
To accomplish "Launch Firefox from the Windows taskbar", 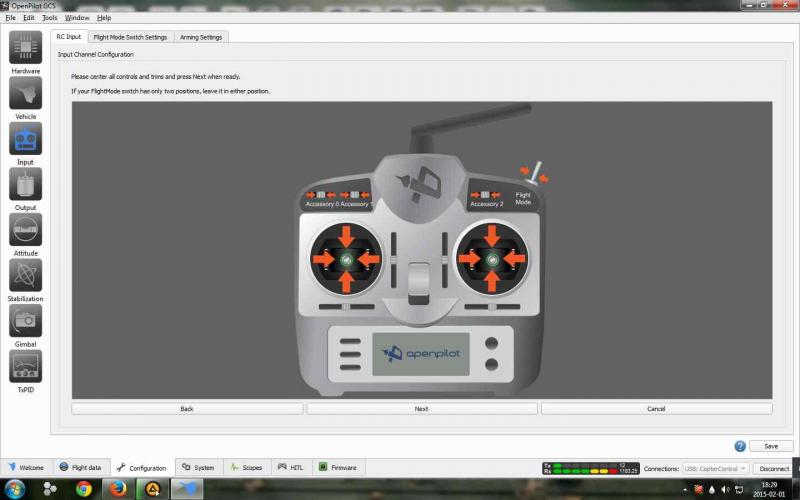I will 118,489.
